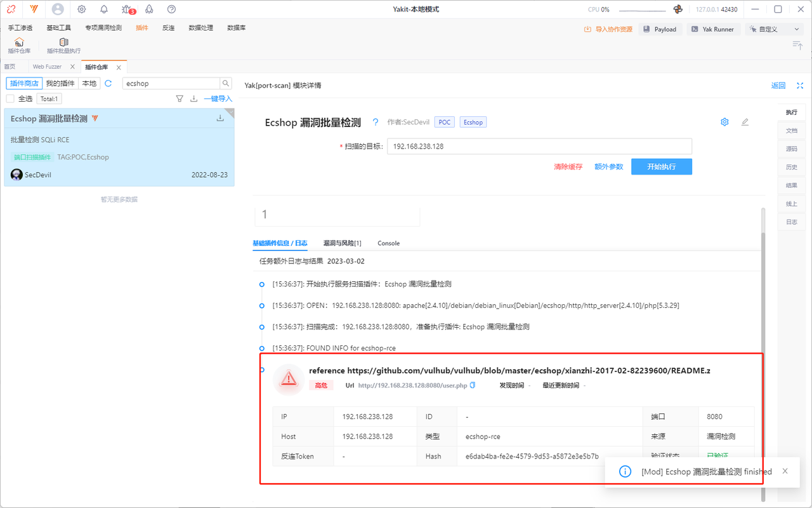Refresh the plugin list
This screenshot has height=508, width=812.
[x=108, y=83]
